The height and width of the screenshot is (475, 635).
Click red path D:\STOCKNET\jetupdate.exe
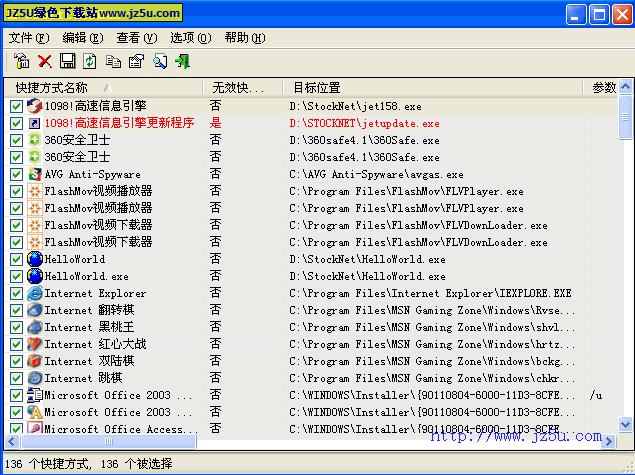click(364, 124)
